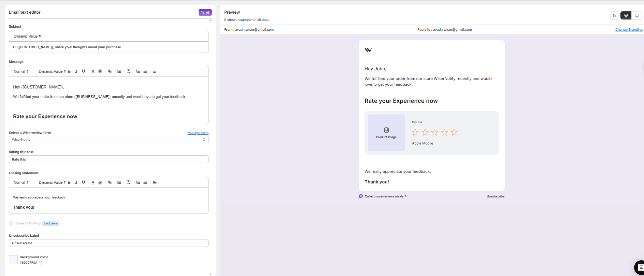Click the Exclusive badge next to Show branding
The width and height of the screenshot is (644, 276).
pyautogui.click(x=51, y=223)
